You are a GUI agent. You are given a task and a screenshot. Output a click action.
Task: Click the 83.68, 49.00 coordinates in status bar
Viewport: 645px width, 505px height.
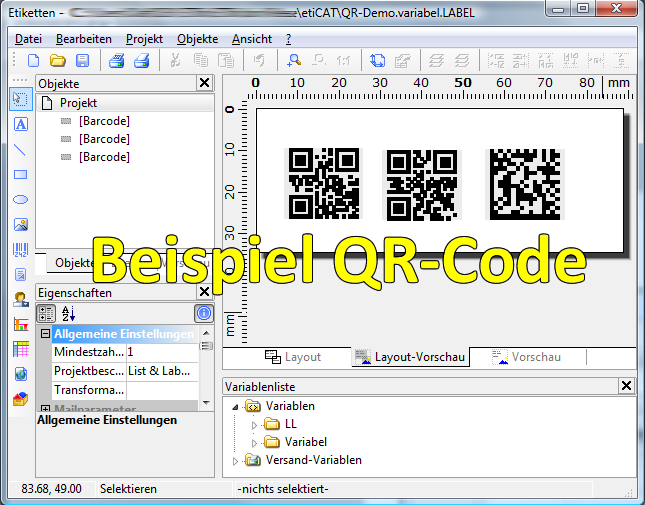pyautogui.click(x=51, y=489)
